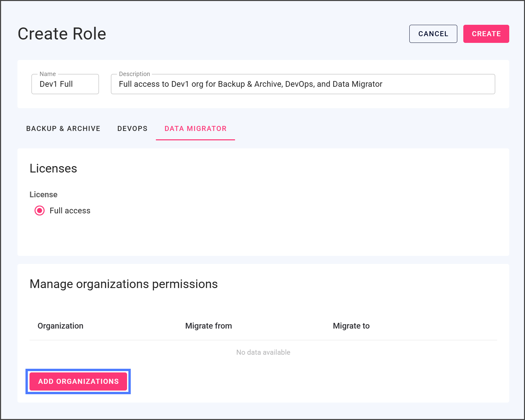Click the Create Role page title
Screen dimensions: 525x420
pyautogui.click(x=62, y=34)
